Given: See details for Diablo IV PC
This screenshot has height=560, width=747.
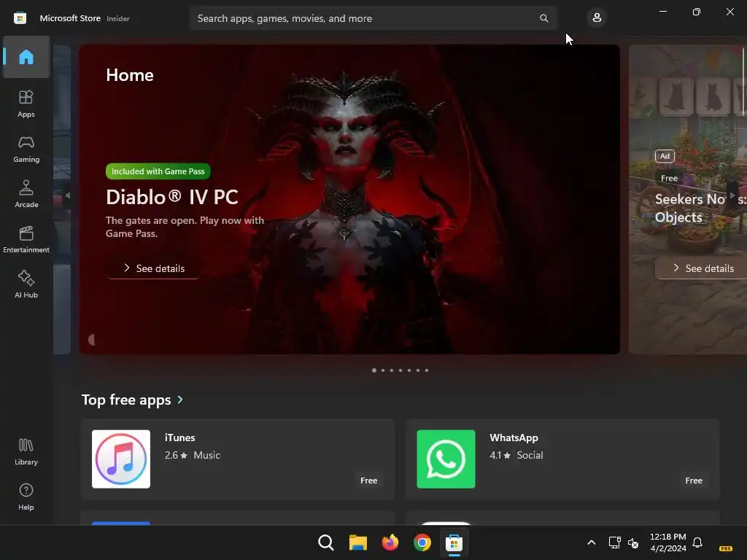Looking at the screenshot, I should 153,268.
